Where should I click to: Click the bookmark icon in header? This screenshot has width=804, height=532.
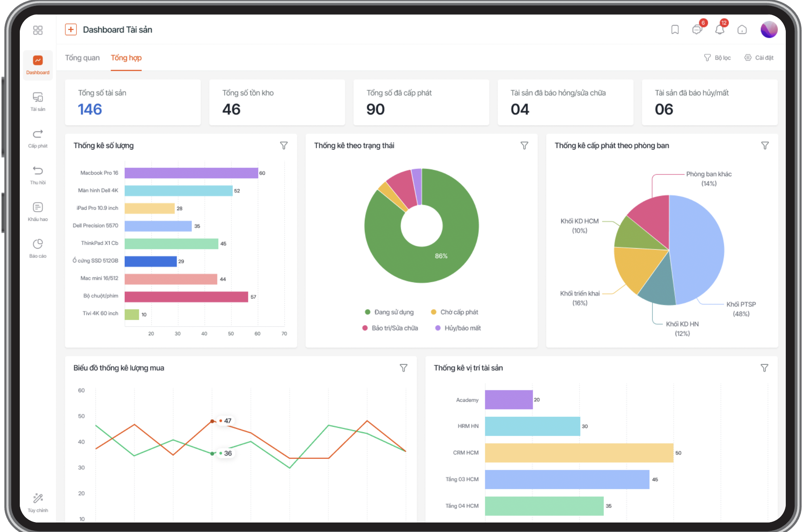[x=675, y=30]
